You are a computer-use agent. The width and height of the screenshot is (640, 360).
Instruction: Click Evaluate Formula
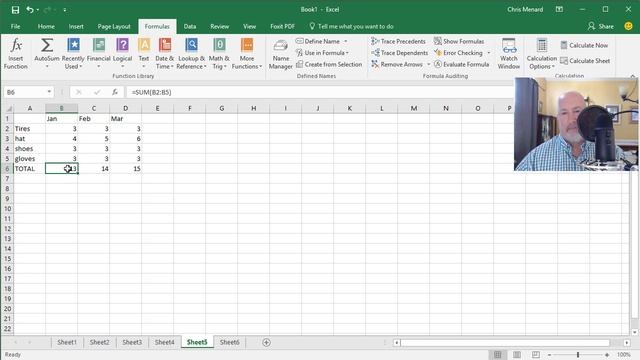tap(462, 64)
